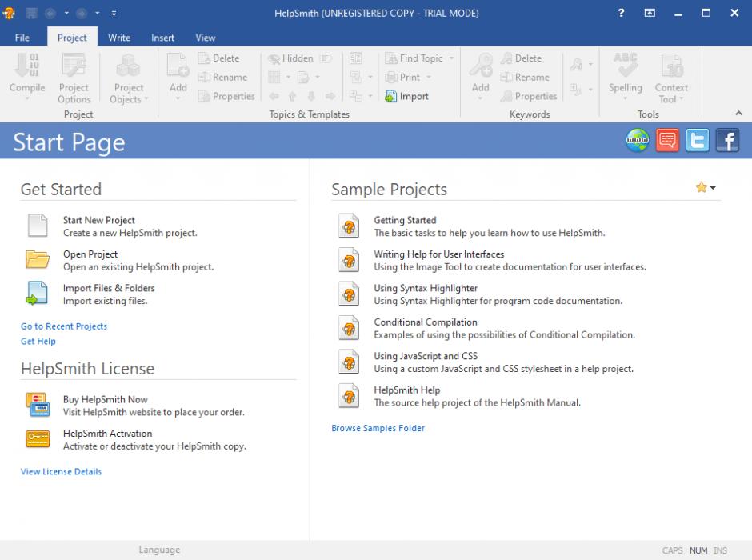Image resolution: width=752 pixels, height=560 pixels.
Task: Open the Twitter icon on Start Page
Action: click(x=698, y=141)
